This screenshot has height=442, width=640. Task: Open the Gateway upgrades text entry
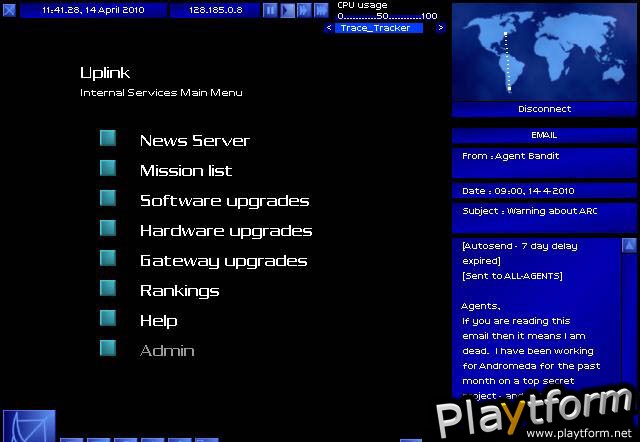coord(224,261)
